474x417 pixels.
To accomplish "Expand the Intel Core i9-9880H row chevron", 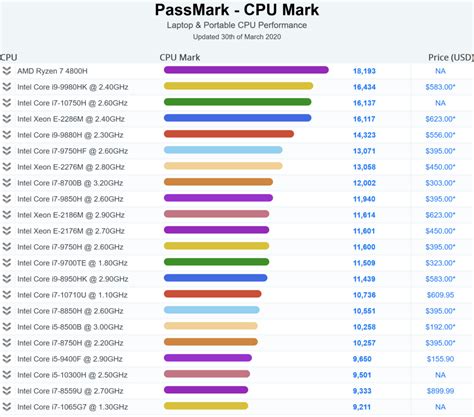I will click(7, 135).
